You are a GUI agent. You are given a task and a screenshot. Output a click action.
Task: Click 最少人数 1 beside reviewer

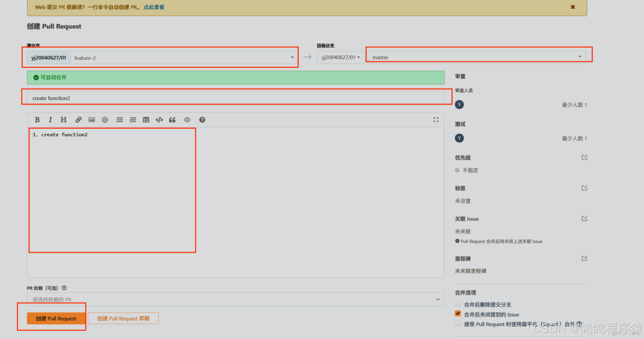tap(574, 105)
